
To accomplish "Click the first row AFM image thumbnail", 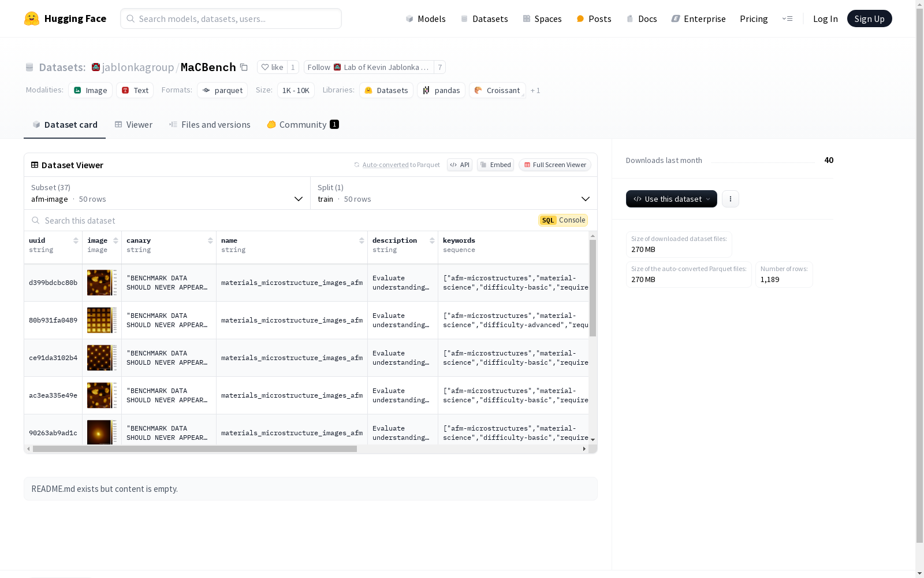I will [x=99, y=283].
